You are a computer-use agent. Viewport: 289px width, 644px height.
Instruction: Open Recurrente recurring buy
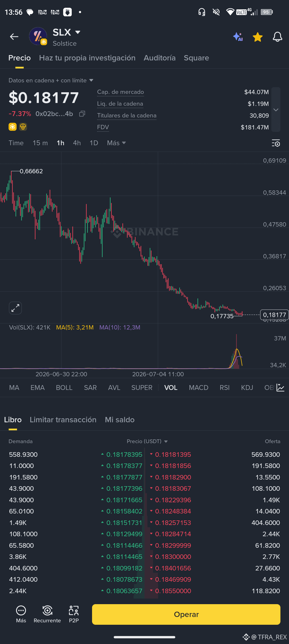tap(47, 614)
